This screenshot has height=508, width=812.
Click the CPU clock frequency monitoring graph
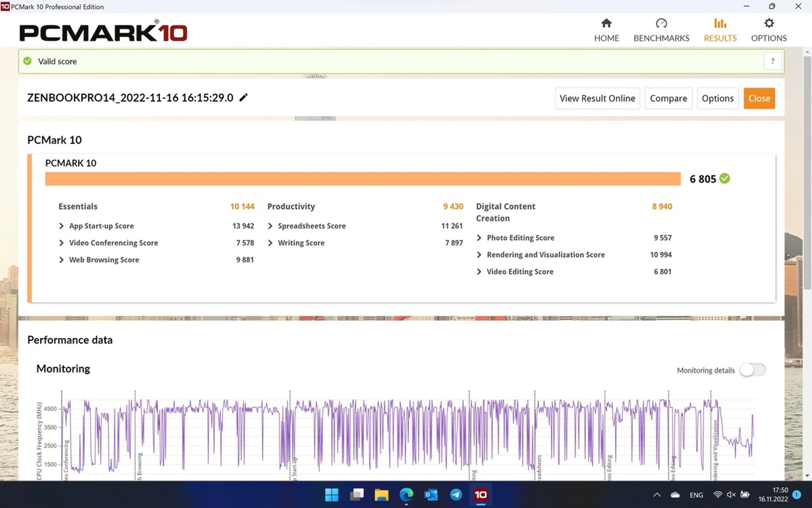click(x=407, y=436)
